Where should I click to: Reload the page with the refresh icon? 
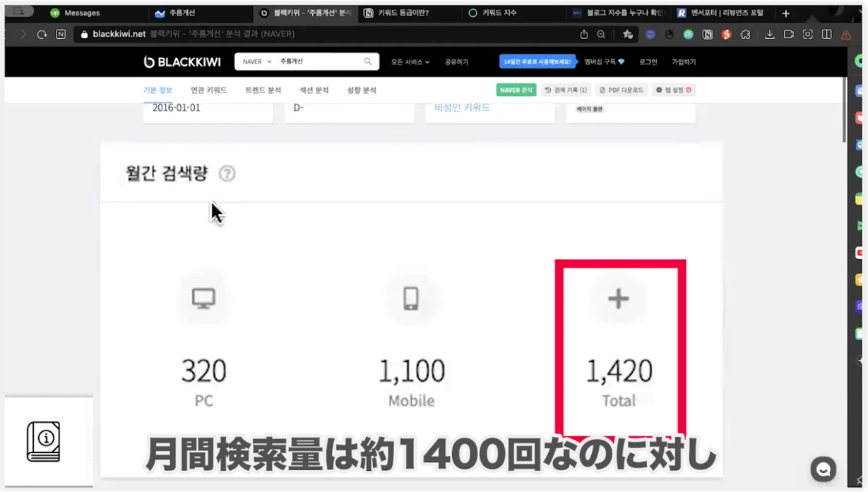click(x=42, y=34)
